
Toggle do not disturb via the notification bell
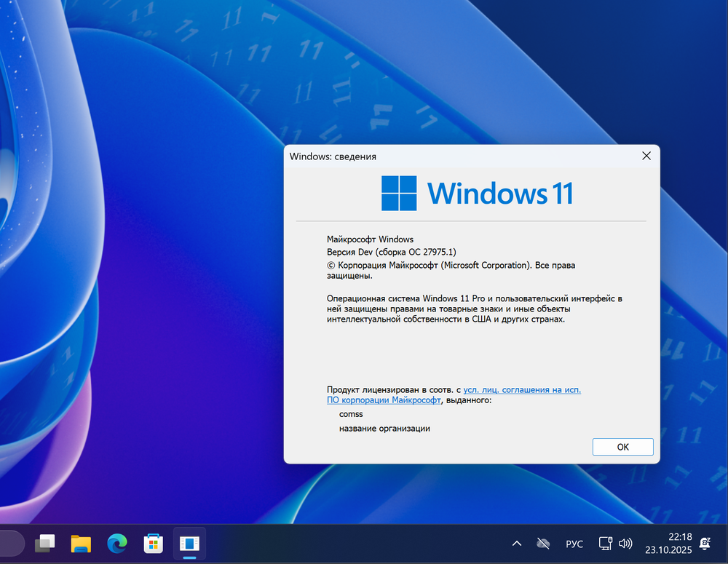pyautogui.click(x=705, y=544)
